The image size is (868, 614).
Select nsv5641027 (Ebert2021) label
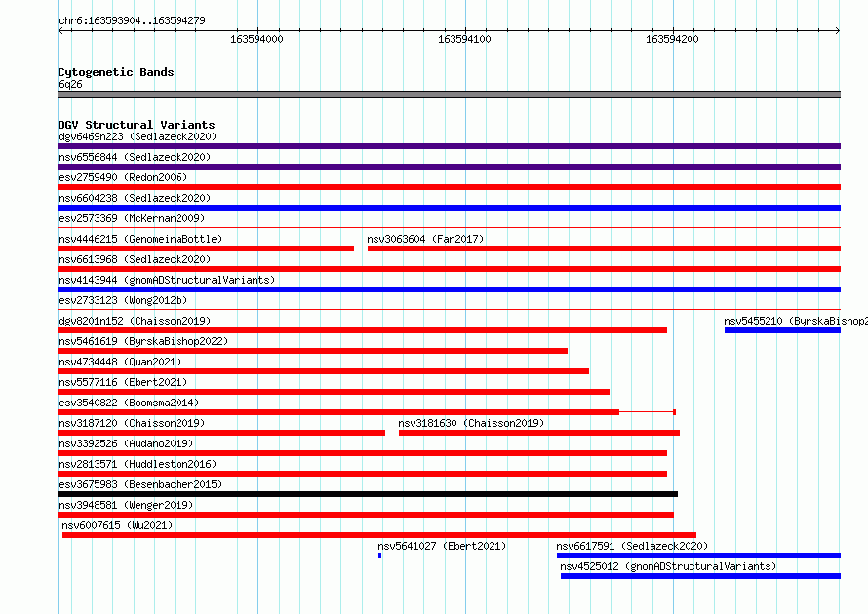[x=442, y=546]
